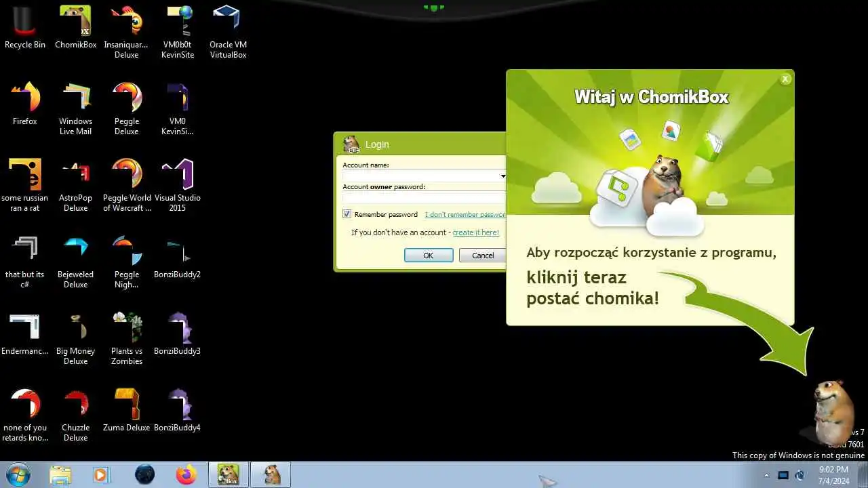Open Windows Media Player from taskbar
The image size is (868, 488).
click(101, 475)
